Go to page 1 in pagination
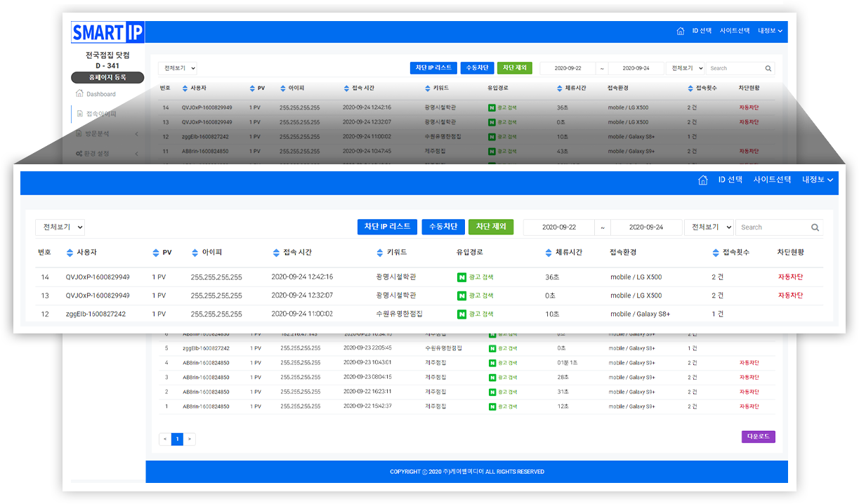Screen dimensions: 859x504 tap(177, 439)
